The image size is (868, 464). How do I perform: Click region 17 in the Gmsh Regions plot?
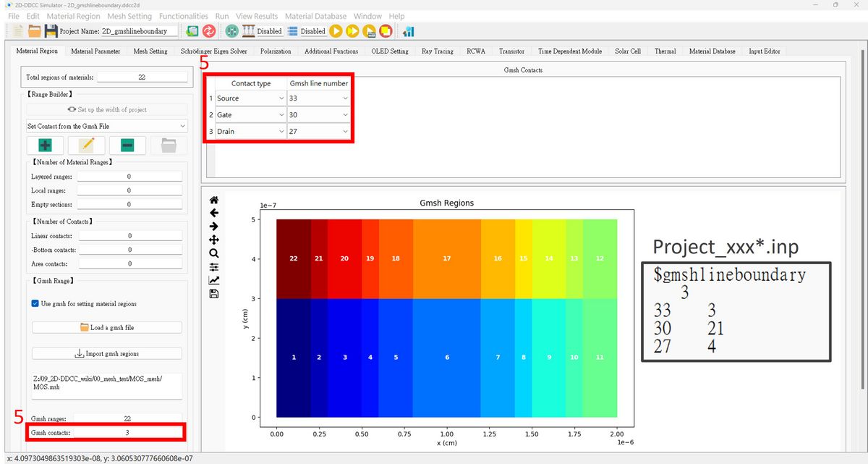click(x=446, y=258)
